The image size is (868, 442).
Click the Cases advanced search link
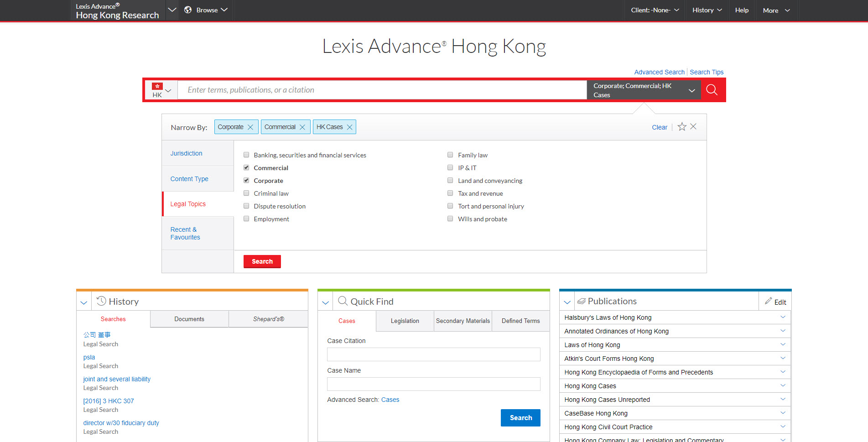pos(390,400)
